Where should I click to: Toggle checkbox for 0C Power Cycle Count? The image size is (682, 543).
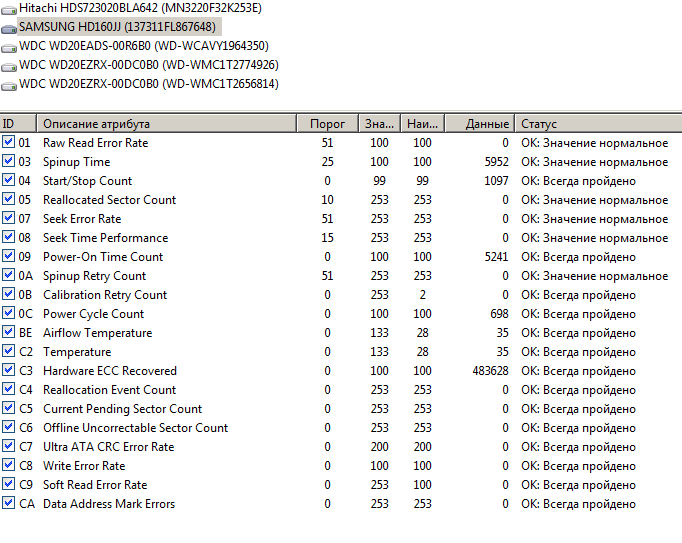(x=8, y=313)
